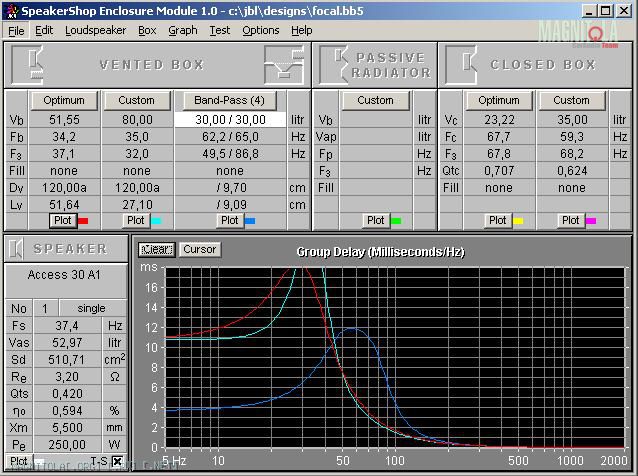Click the closed box Custom button
638x476 pixels.
tap(571, 100)
